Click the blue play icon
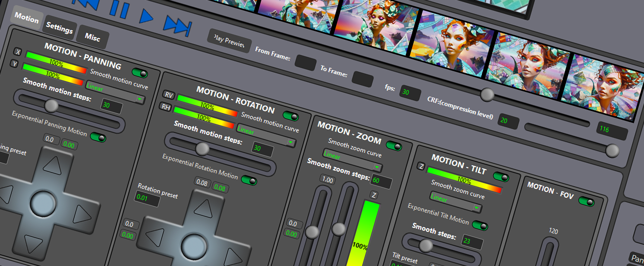 click(146, 16)
